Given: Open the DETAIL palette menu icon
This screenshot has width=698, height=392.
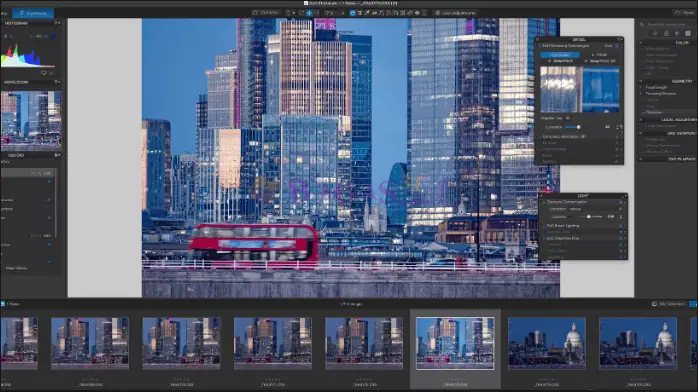Looking at the screenshot, I should click(620, 39).
